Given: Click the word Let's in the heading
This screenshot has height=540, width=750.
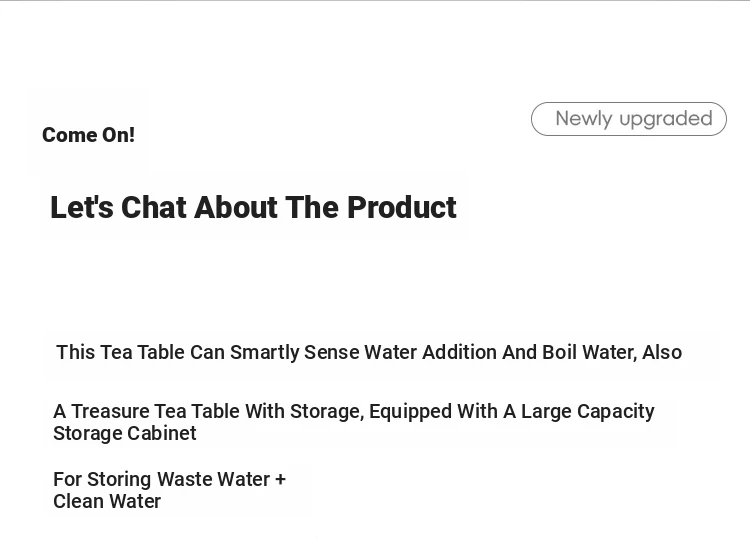Looking at the screenshot, I should (x=82, y=207).
